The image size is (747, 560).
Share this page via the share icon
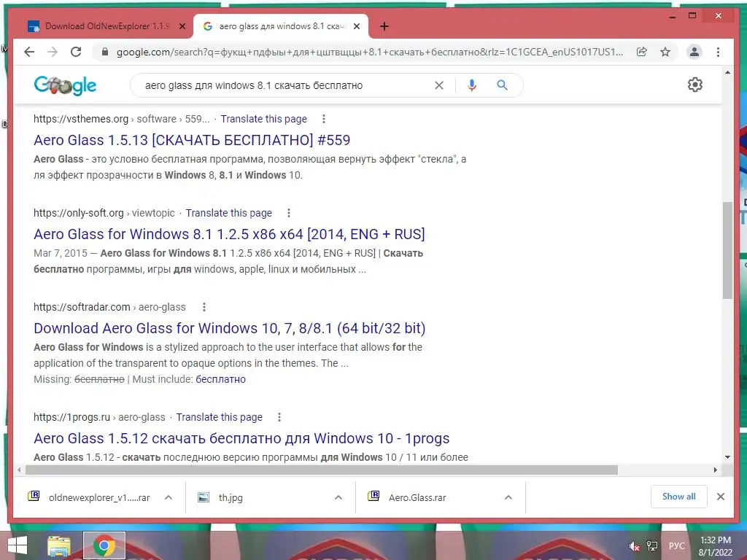[x=642, y=52]
